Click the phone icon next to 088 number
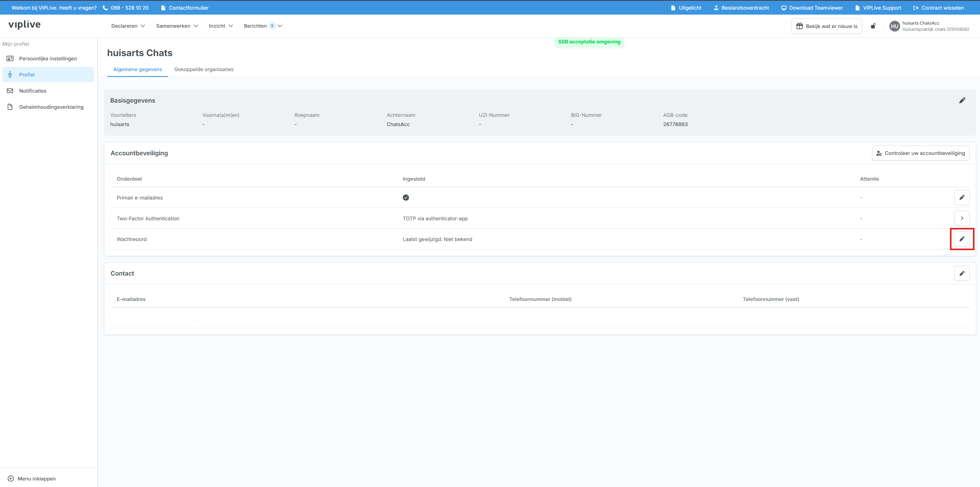The height and width of the screenshot is (487, 980). coord(105,8)
